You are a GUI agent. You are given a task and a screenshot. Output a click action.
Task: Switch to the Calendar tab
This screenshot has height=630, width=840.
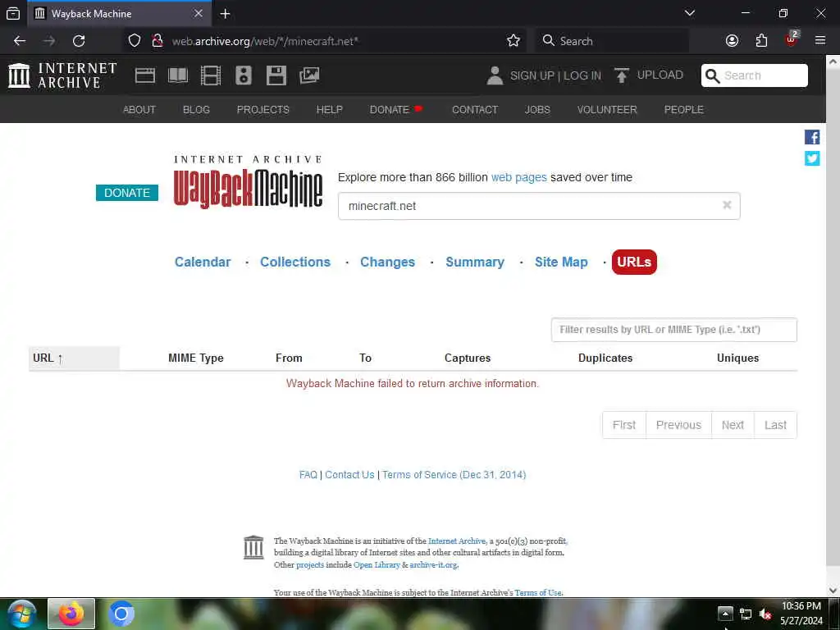click(203, 262)
